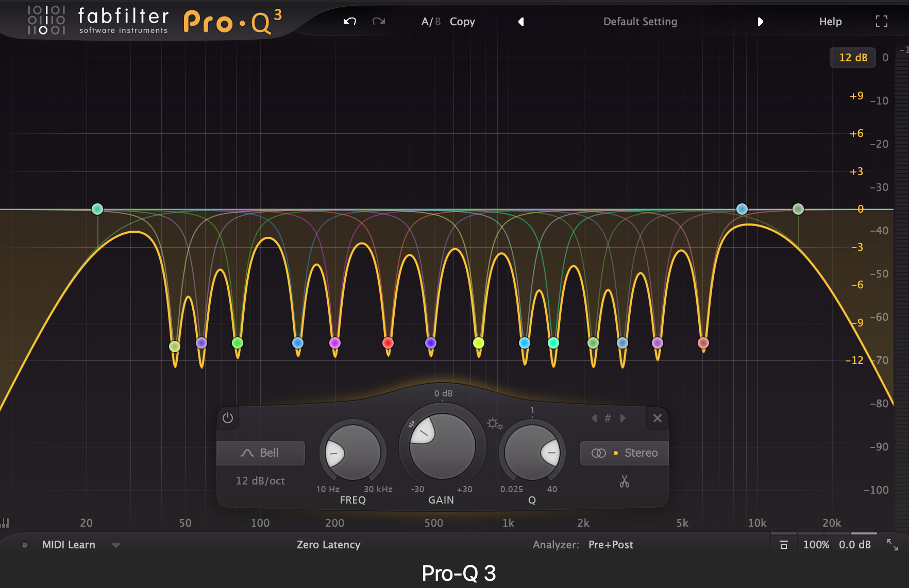Select the high-pass band handle near 20 Hz
The height and width of the screenshot is (588, 909).
click(97, 209)
